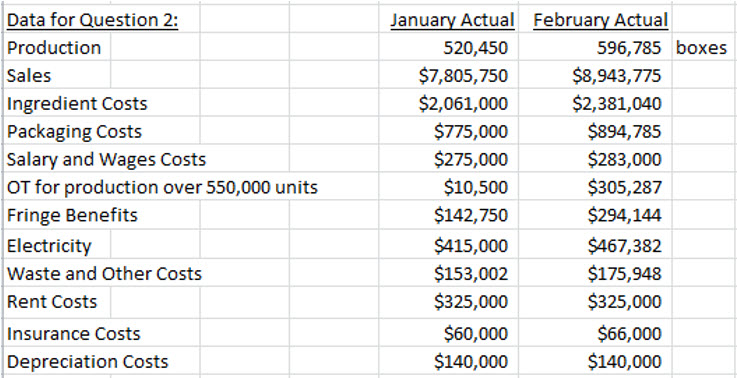
Task: Select January production value 520,450
Action: click(476, 48)
